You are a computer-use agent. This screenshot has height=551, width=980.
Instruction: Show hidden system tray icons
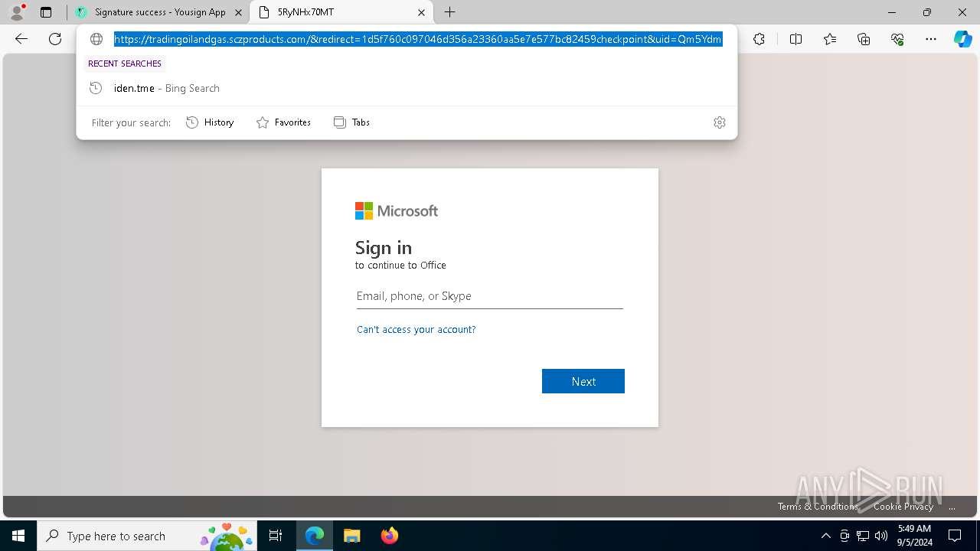(x=825, y=536)
